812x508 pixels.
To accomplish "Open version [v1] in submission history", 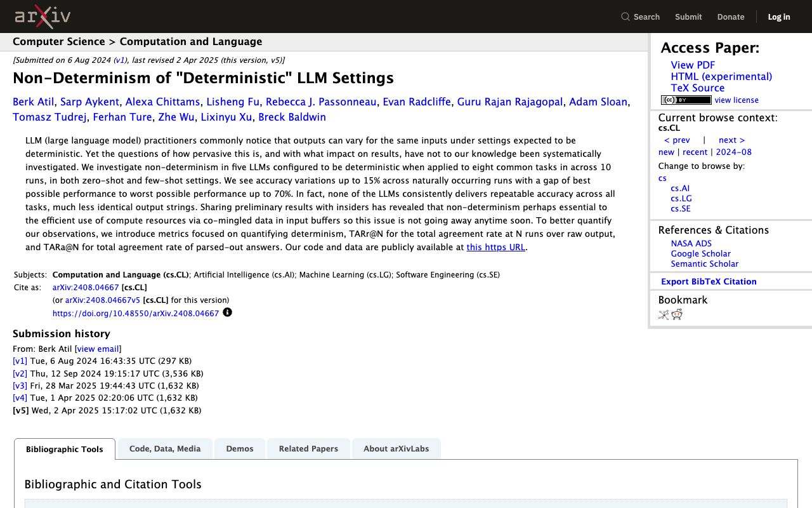I will pyautogui.click(x=20, y=361).
